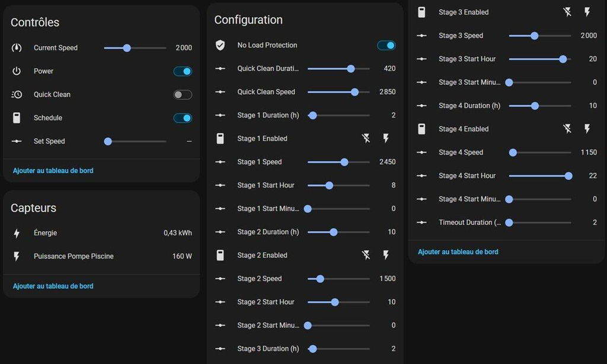The height and width of the screenshot is (364, 607).
Task: Click the Stage 3 Duration (h) label
Action: tap(269, 349)
